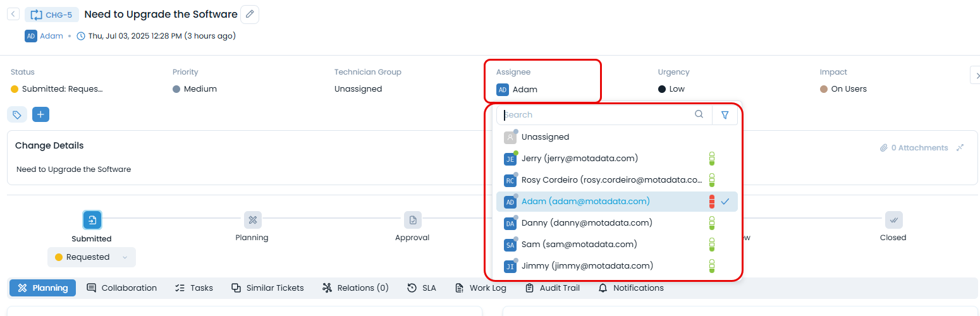This screenshot has height=316, width=980.
Task: Click the Approval stage icon
Action: click(x=412, y=220)
